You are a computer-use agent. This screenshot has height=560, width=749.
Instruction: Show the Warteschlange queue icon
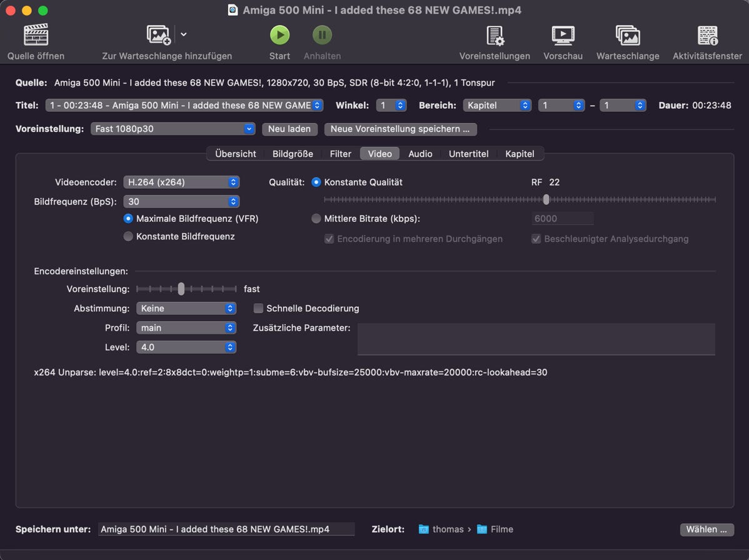(627, 35)
